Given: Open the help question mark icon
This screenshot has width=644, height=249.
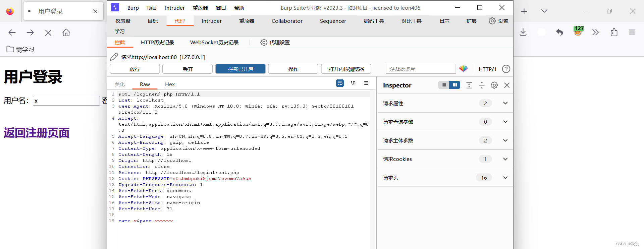Looking at the screenshot, I should click(506, 69).
